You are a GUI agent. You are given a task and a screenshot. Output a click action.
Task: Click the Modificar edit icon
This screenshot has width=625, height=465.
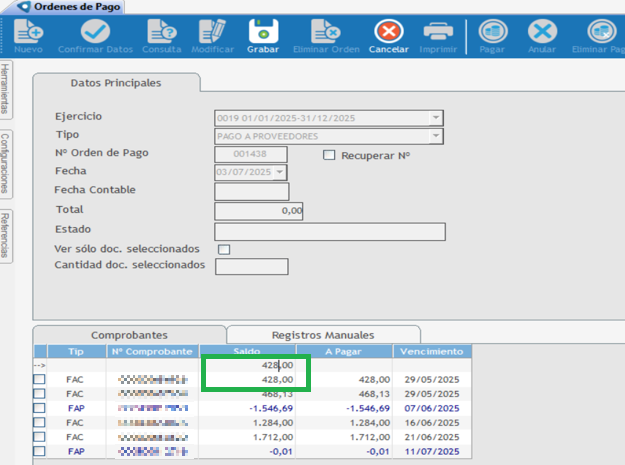click(212, 34)
